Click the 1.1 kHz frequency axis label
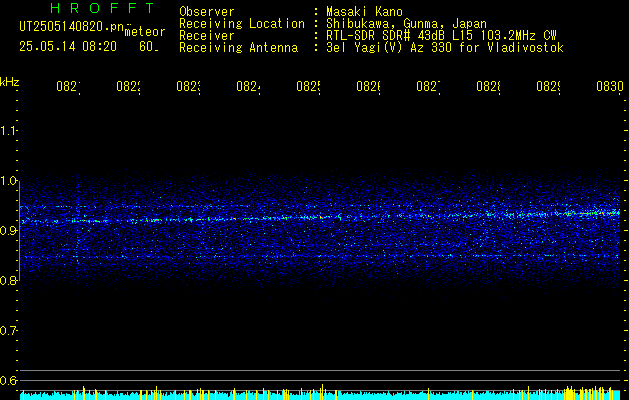The height and width of the screenshot is (400, 629). 8,130
